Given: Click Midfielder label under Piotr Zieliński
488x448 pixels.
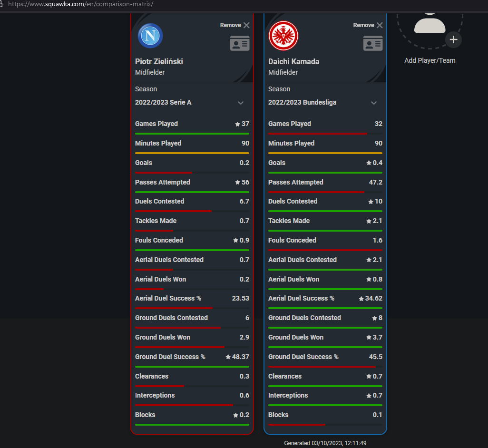Looking at the screenshot, I should [150, 72].
